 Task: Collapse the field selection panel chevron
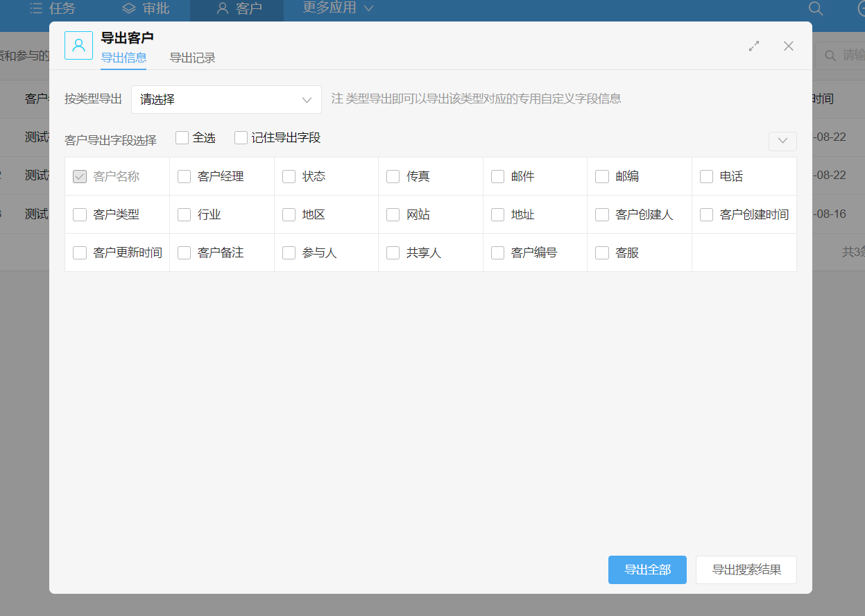coord(782,141)
